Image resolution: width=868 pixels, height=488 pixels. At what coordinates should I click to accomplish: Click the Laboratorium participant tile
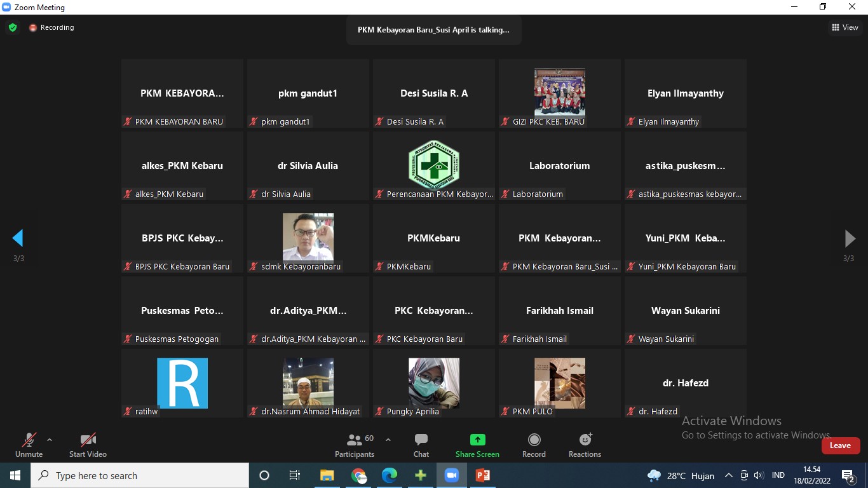tap(560, 166)
